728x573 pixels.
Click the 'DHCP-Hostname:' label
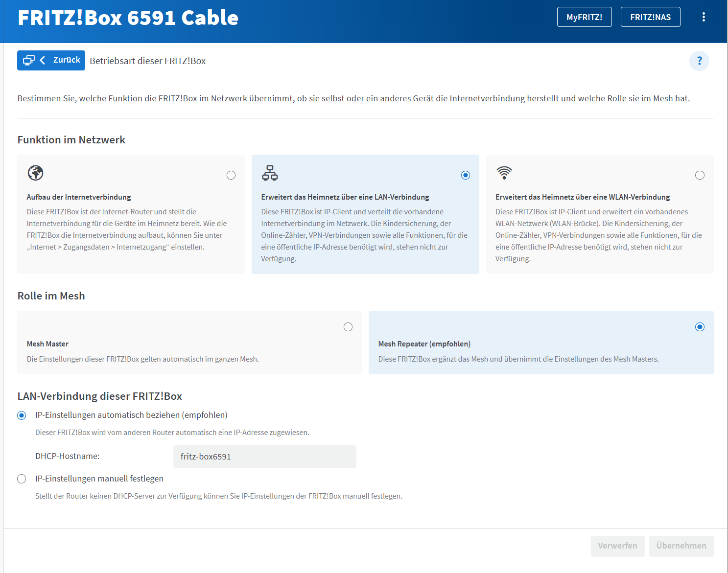point(68,456)
